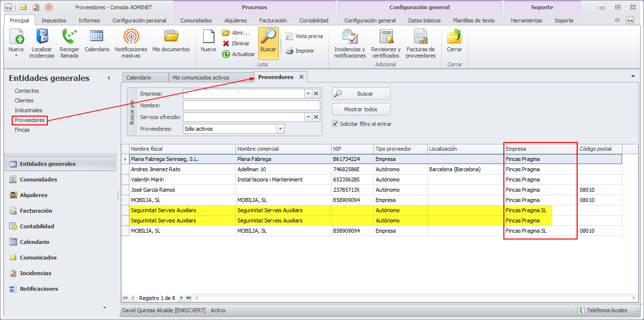
Task: Close the Proveedores tab
Action: point(301,77)
